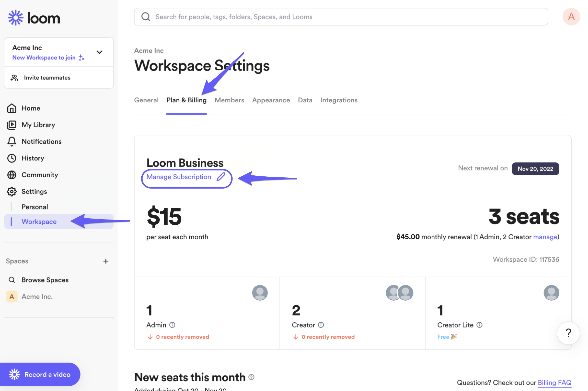Click Record a video button
The image size is (588, 391).
[40, 374]
